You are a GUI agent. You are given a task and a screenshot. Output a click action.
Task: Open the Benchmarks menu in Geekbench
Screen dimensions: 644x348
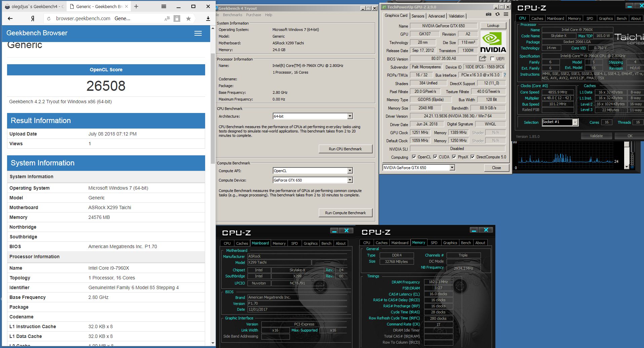[x=232, y=15]
